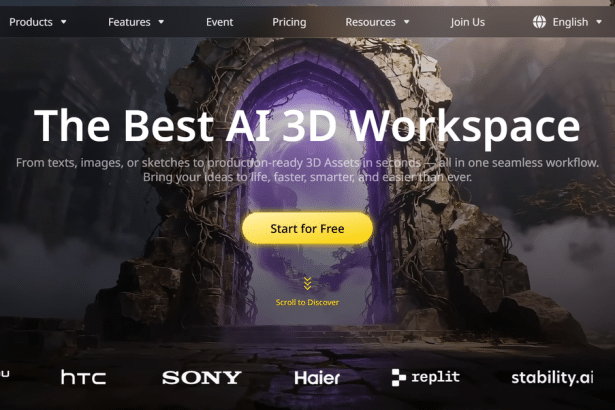Expand the Resources dropdown arrow

[x=407, y=22]
